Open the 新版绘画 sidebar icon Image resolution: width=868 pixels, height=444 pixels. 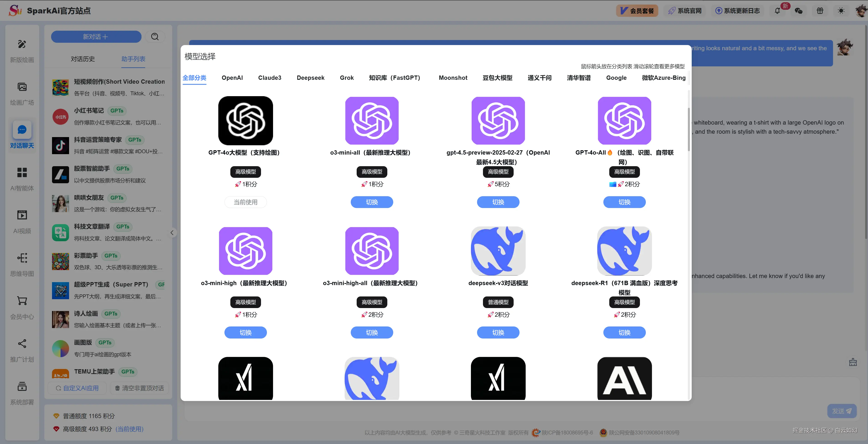22,44
